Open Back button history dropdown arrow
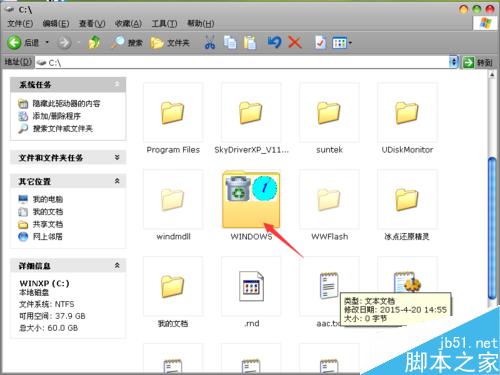 pos(47,42)
